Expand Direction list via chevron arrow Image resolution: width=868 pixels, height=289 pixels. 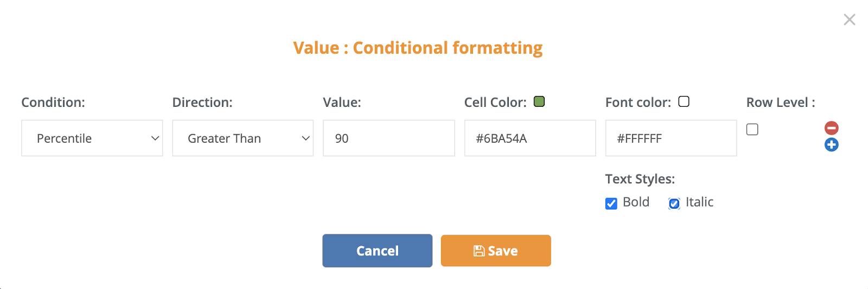tap(306, 138)
